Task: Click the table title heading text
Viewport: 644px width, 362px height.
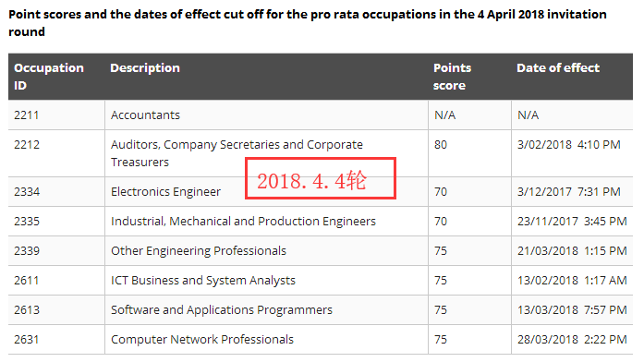Action: (308, 23)
